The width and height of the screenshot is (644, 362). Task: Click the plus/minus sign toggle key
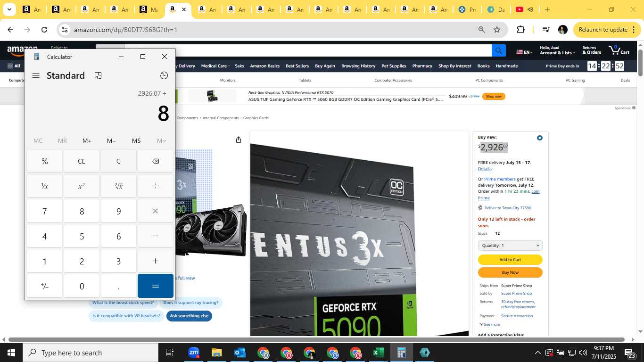click(45, 286)
